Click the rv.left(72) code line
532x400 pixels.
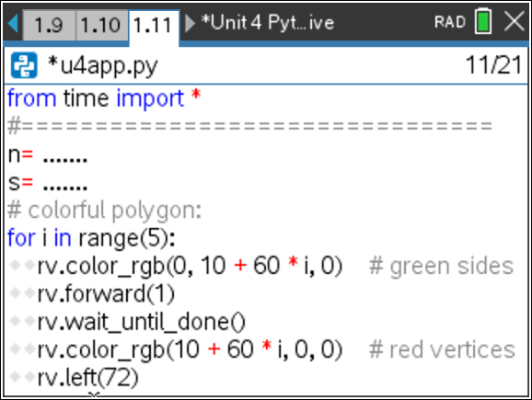click(x=87, y=378)
